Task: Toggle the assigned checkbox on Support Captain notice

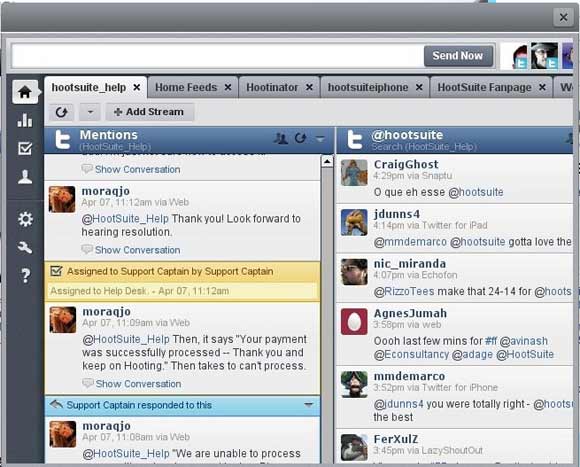Action: (x=56, y=271)
